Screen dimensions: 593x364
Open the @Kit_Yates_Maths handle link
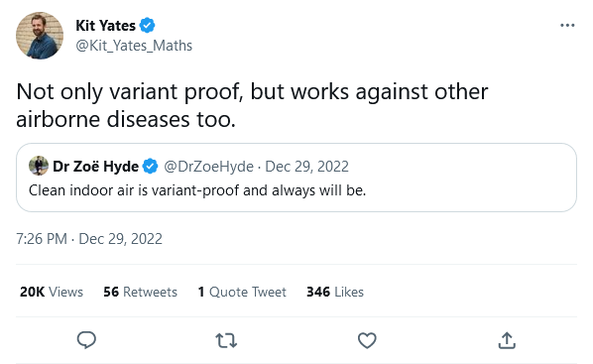(x=134, y=46)
